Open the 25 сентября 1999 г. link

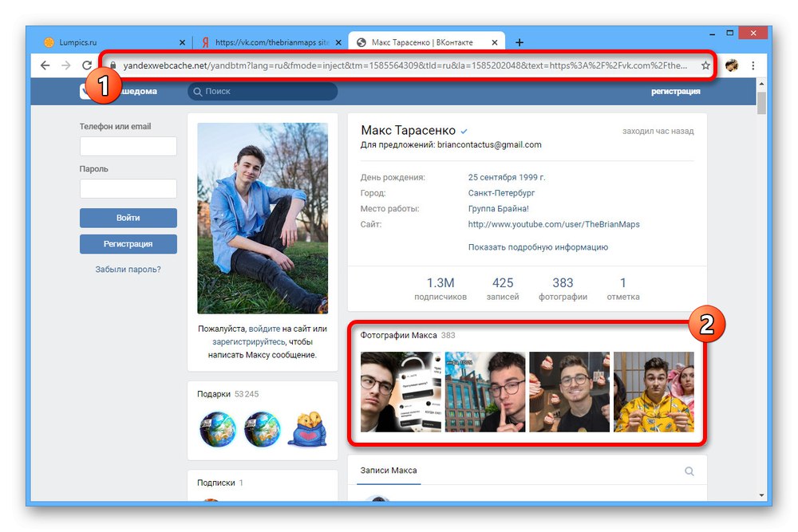(x=507, y=178)
